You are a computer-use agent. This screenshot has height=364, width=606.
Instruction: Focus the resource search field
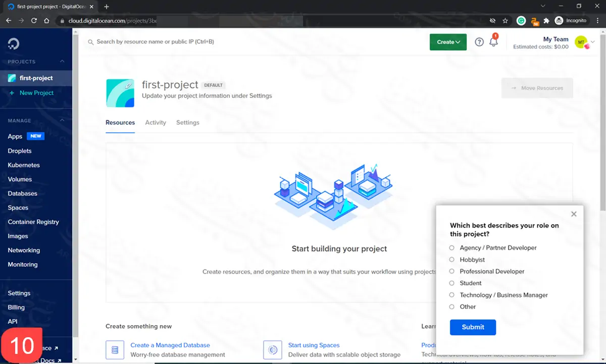pyautogui.click(x=202, y=42)
